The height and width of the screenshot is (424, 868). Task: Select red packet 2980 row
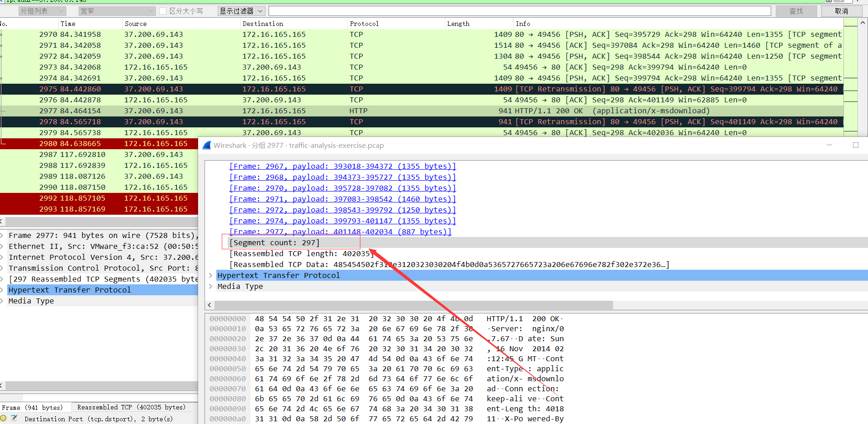click(99, 143)
